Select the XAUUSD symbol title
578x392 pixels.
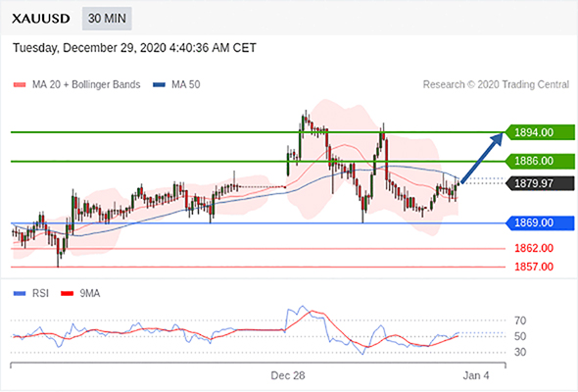(x=40, y=19)
